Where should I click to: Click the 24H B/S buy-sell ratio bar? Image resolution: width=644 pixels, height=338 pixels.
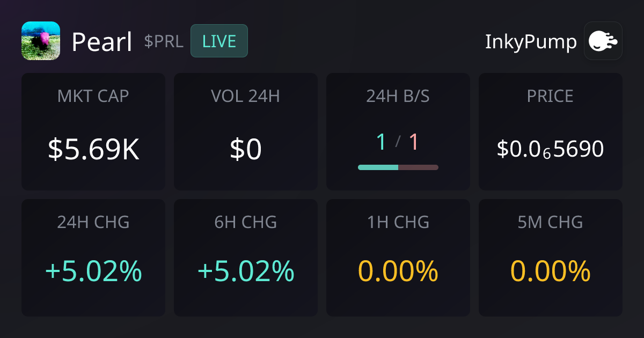pyautogui.click(x=398, y=167)
